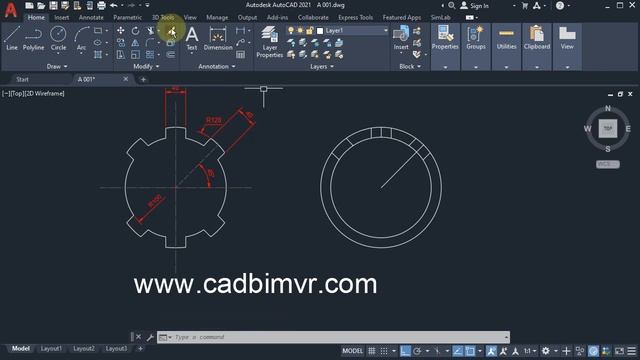Toggle object snap tracking in status bar

tap(458, 351)
